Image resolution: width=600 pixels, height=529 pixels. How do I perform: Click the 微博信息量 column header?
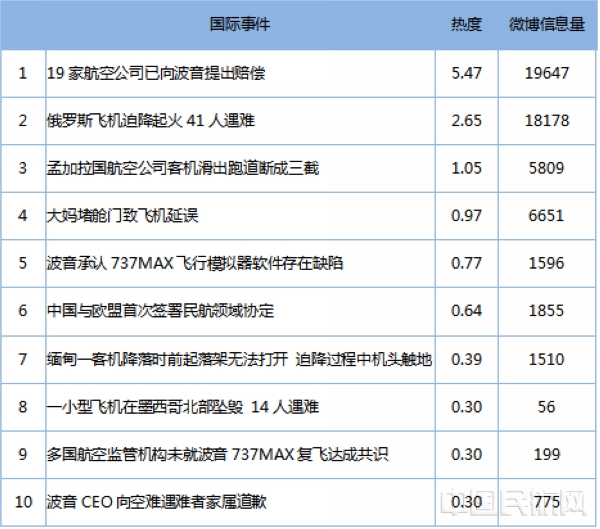pyautogui.click(x=546, y=23)
